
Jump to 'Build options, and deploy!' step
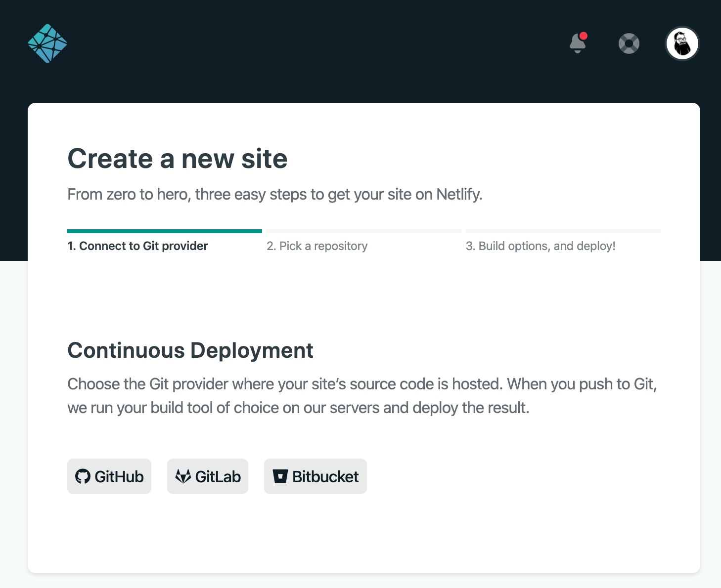[541, 246]
